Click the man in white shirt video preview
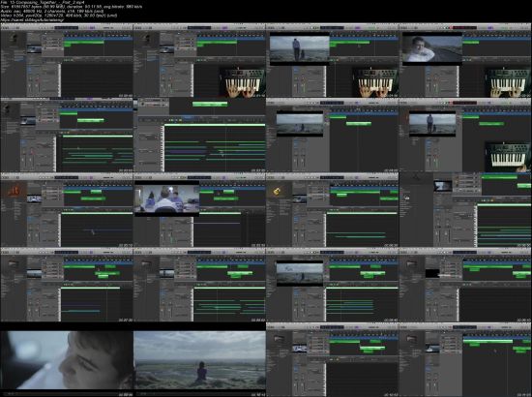The width and height of the screenshot is (532, 397). pos(432,48)
